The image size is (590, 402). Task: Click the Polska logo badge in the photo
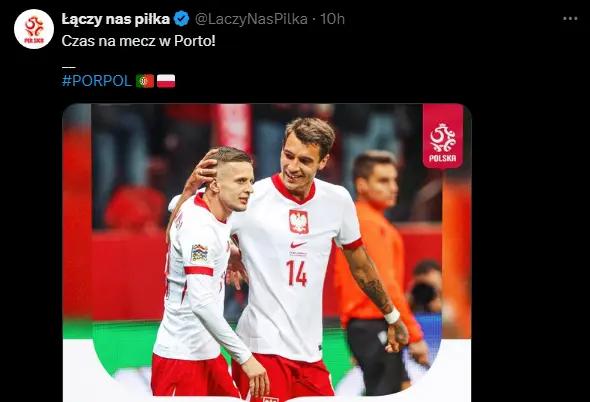(442, 136)
